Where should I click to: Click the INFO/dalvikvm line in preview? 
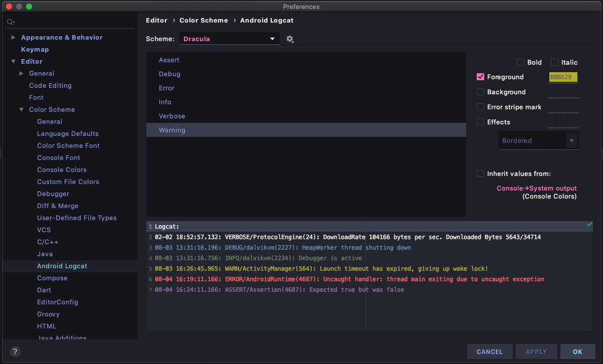tap(258, 258)
